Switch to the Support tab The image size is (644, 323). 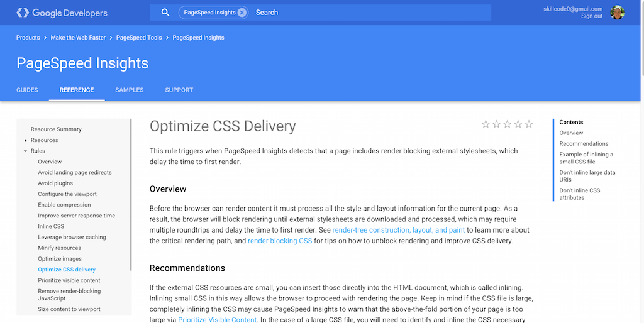(179, 90)
